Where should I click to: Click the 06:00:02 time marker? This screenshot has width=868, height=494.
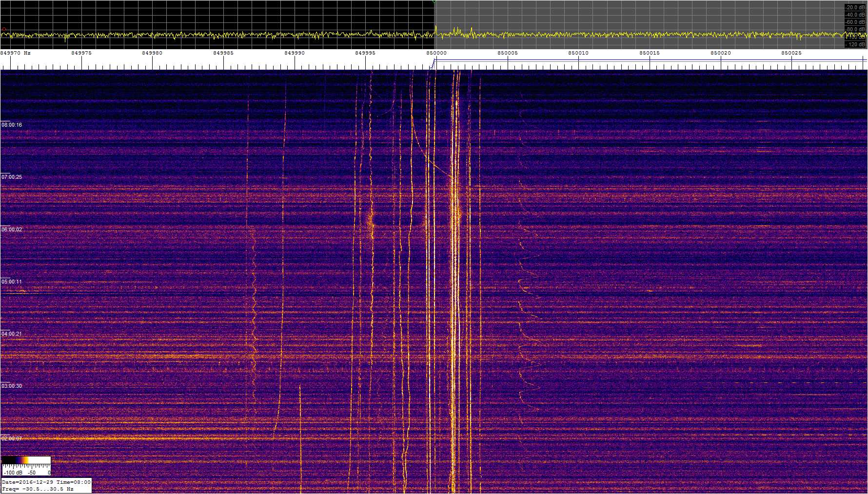(12, 229)
